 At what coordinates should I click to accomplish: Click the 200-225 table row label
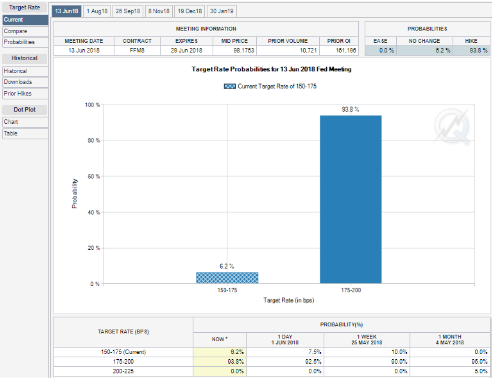click(x=123, y=371)
